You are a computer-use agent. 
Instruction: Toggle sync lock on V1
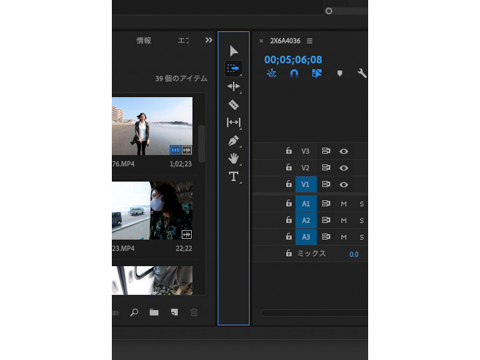click(x=326, y=184)
